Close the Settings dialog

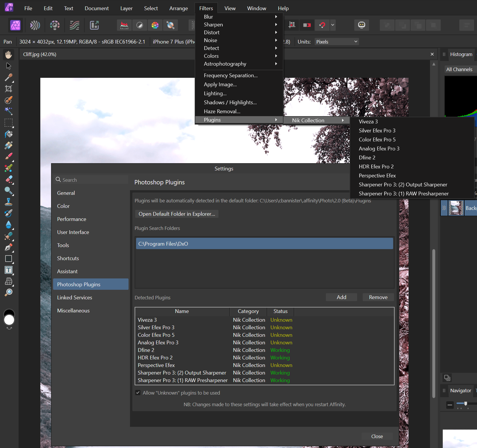pyautogui.click(x=377, y=436)
